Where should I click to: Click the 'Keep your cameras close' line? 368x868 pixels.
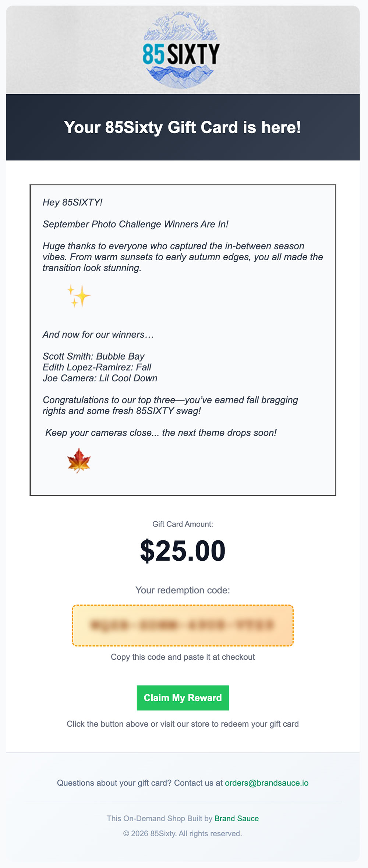pyautogui.click(x=161, y=433)
